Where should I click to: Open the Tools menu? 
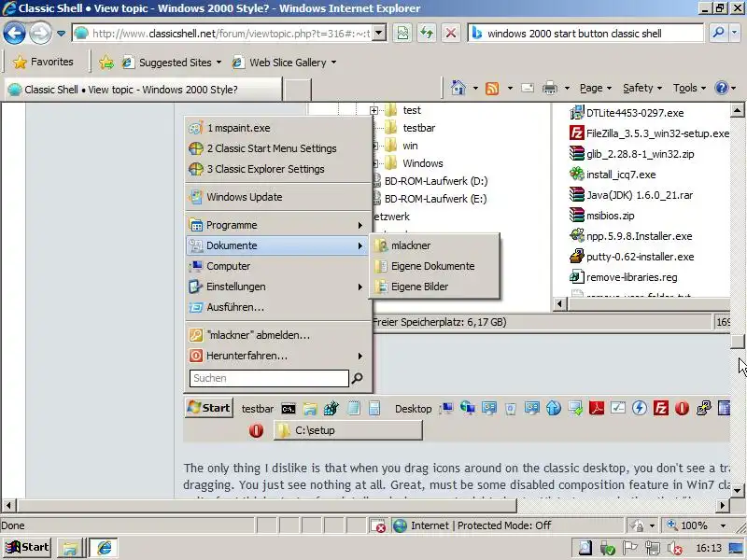click(x=689, y=88)
